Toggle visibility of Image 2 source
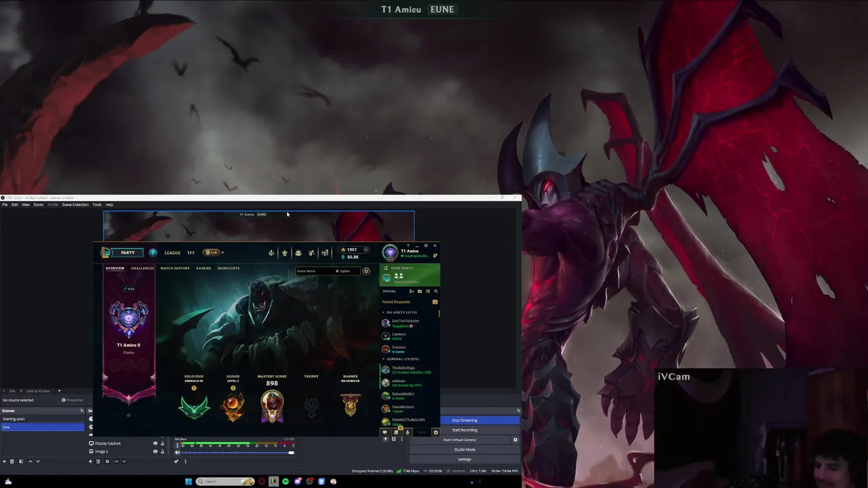 point(155,451)
